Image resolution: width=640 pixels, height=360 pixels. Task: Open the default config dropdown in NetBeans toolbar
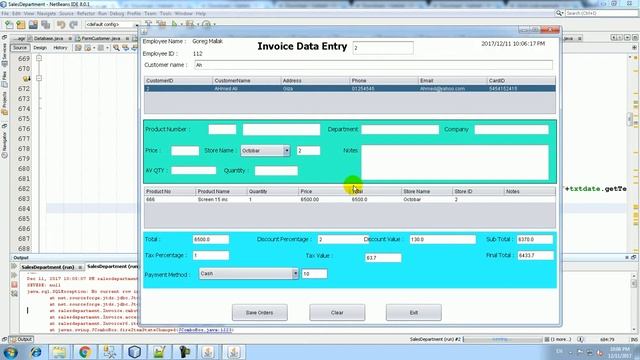coord(111,24)
